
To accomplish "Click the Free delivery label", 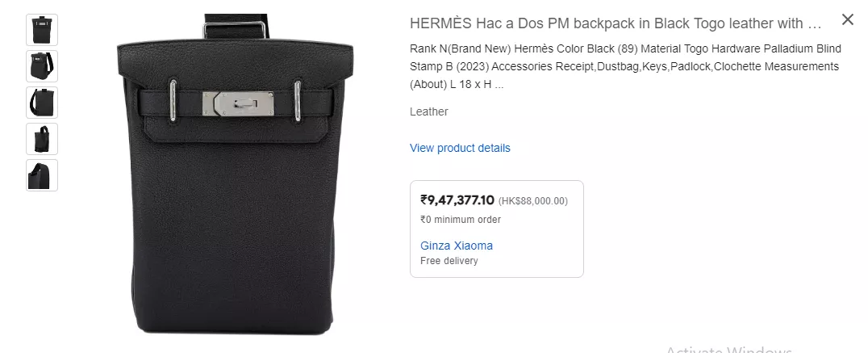I will pos(449,261).
